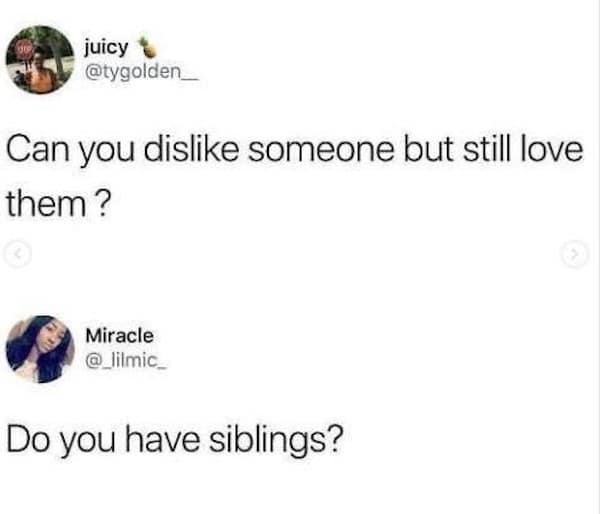Viewport: 600px width, 514px height.
Task: Click 'Do you have' in the reply
Action: [x=103, y=441]
